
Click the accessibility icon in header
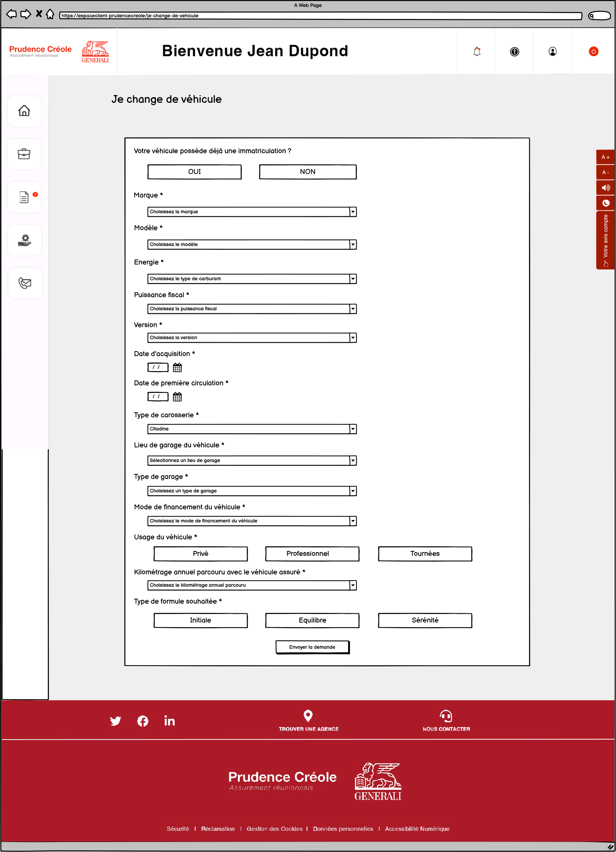coord(514,52)
